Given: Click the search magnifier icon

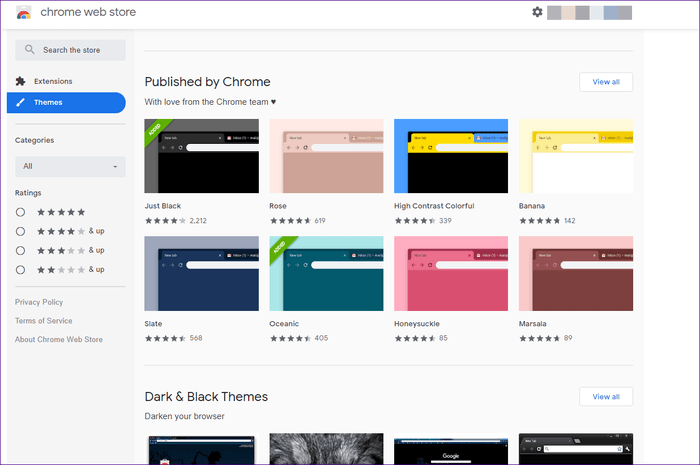Looking at the screenshot, I should (29, 50).
